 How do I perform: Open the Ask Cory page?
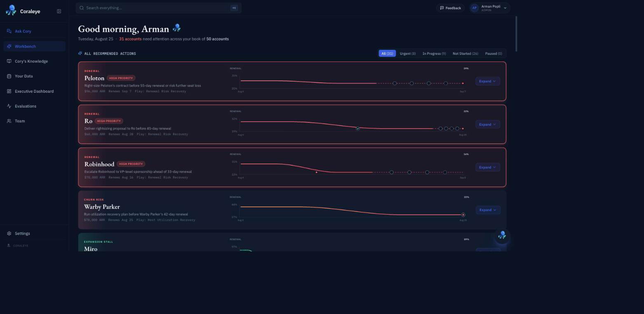[x=34, y=31]
